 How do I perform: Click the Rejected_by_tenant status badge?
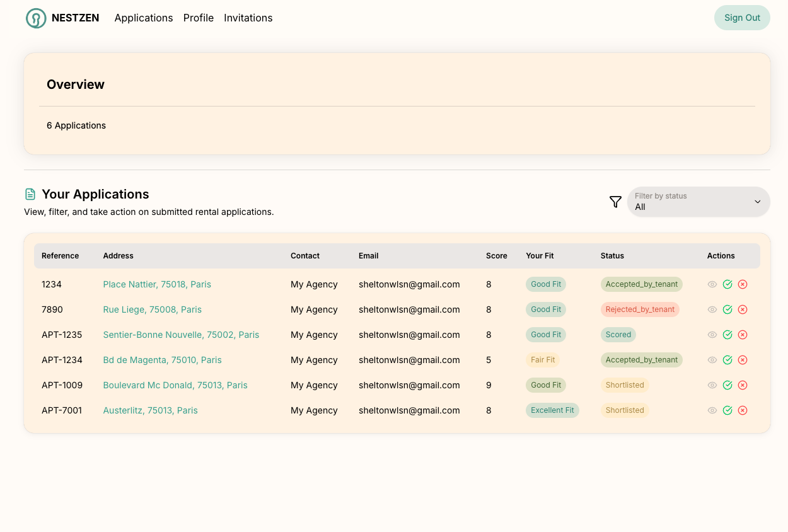(640, 309)
